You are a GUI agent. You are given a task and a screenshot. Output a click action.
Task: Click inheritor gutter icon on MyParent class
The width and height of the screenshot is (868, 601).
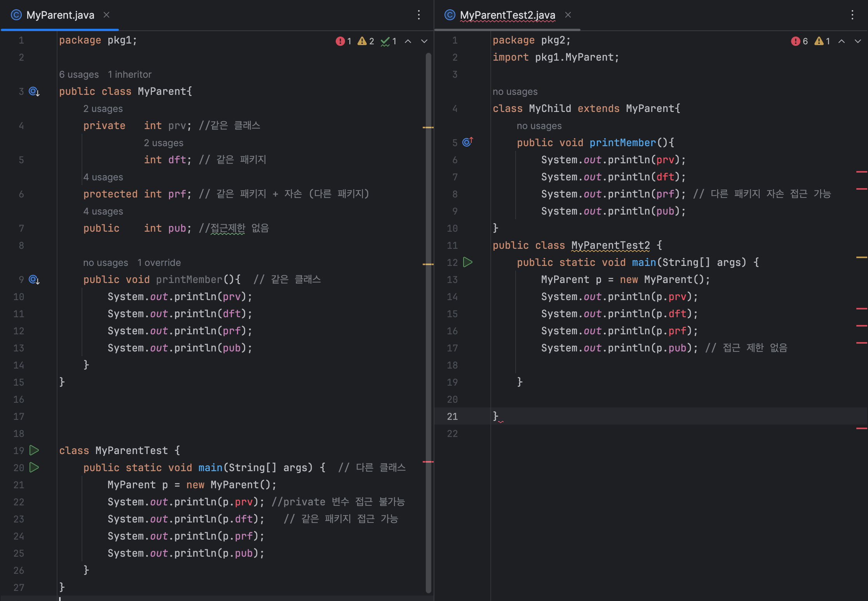(34, 92)
